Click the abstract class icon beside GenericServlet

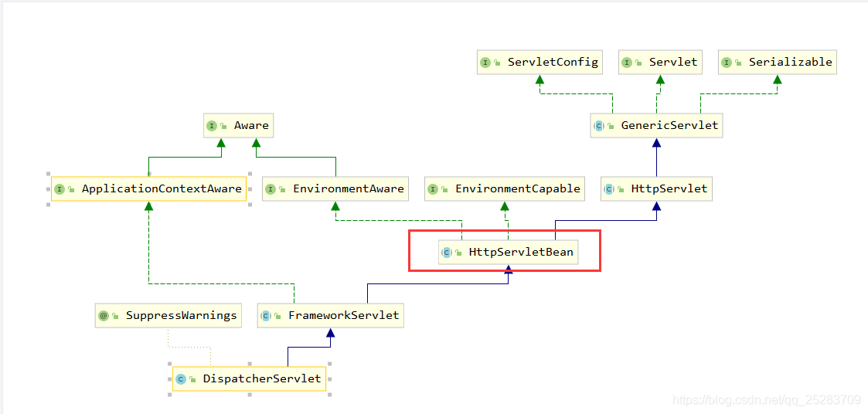point(599,126)
